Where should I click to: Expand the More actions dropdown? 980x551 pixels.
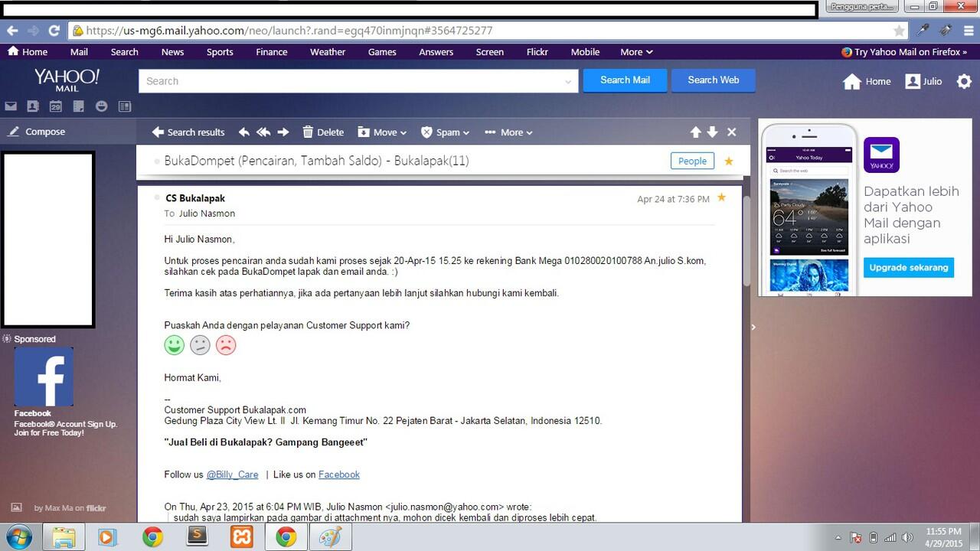[x=508, y=132]
